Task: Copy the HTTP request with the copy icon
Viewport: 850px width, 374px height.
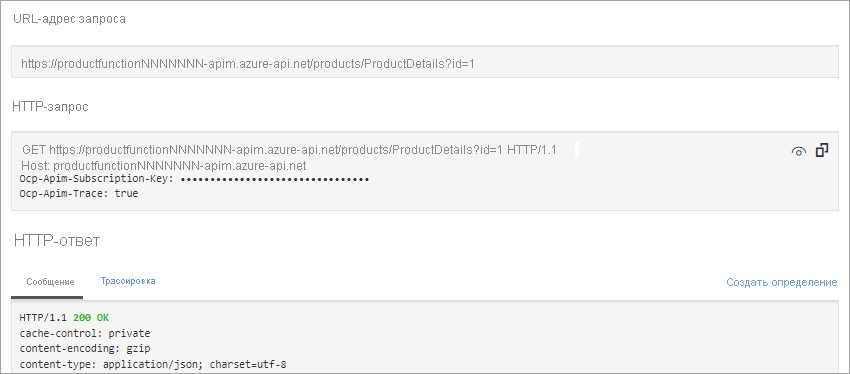Action: click(822, 150)
